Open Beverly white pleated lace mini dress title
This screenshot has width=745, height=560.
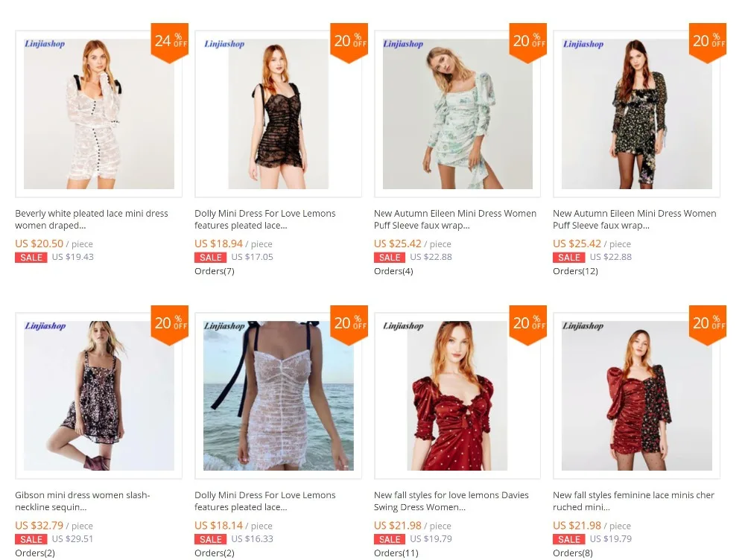tap(92, 220)
